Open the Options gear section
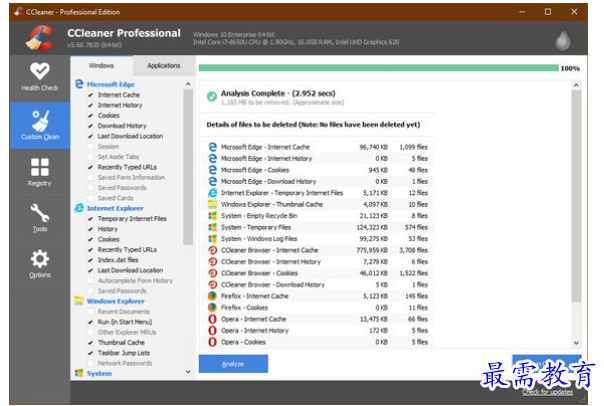Viewport: 604px width, 406px height. point(39,264)
